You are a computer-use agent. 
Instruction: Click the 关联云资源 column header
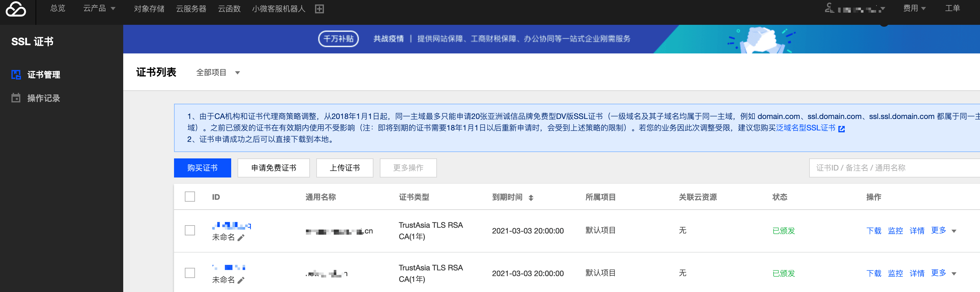[698, 197]
